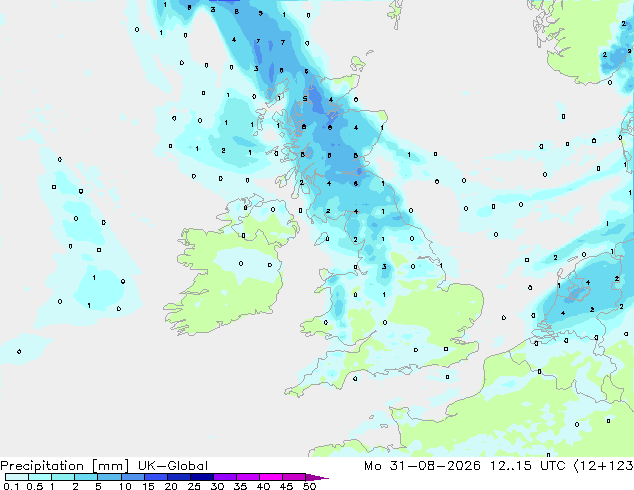Click the '20' legend scale label

pos(171,486)
